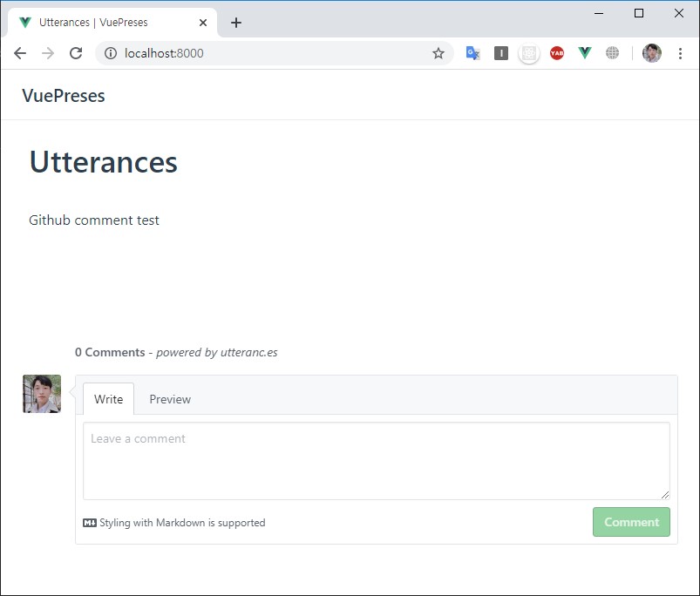The width and height of the screenshot is (700, 596).
Task: Click the browser forward arrow
Action: pos(48,53)
